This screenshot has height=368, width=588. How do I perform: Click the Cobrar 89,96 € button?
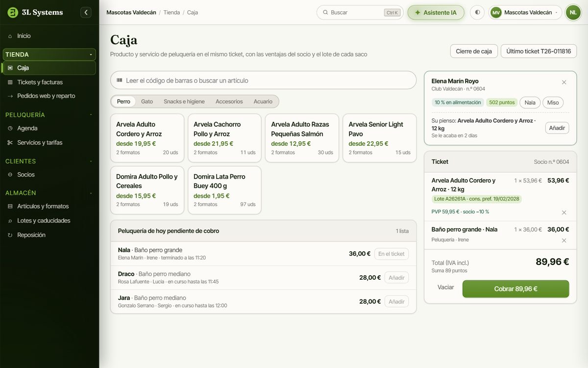click(515, 289)
